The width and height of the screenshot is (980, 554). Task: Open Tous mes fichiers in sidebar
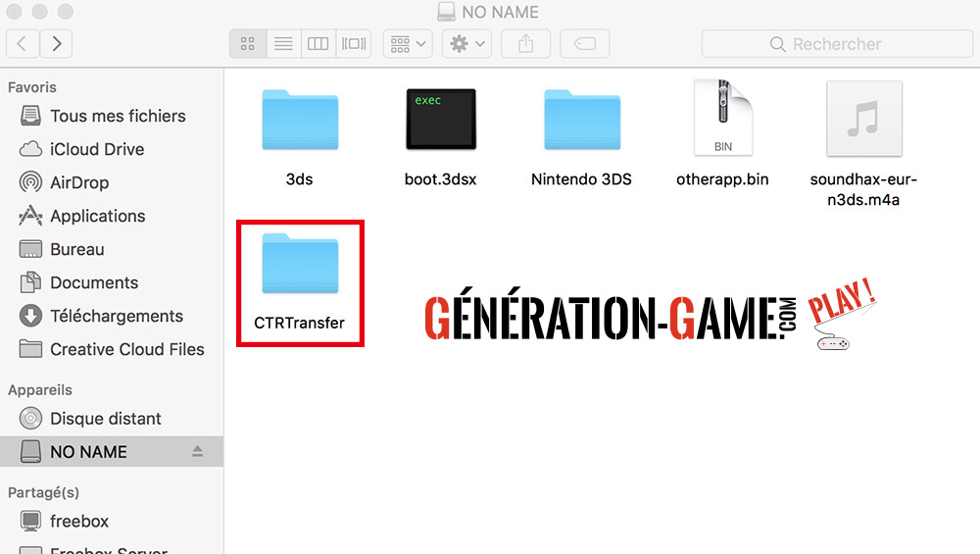pyautogui.click(x=112, y=116)
